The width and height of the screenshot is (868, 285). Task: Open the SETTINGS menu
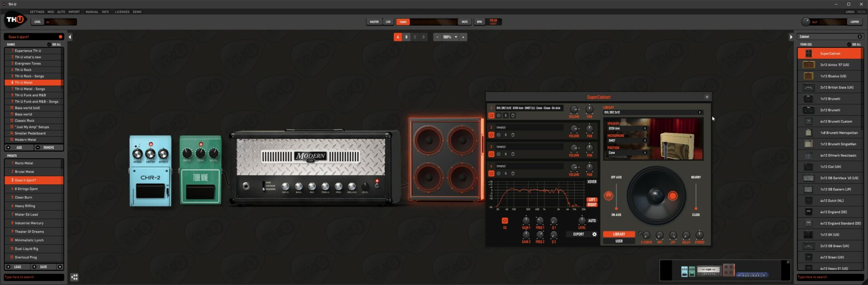coord(37,12)
